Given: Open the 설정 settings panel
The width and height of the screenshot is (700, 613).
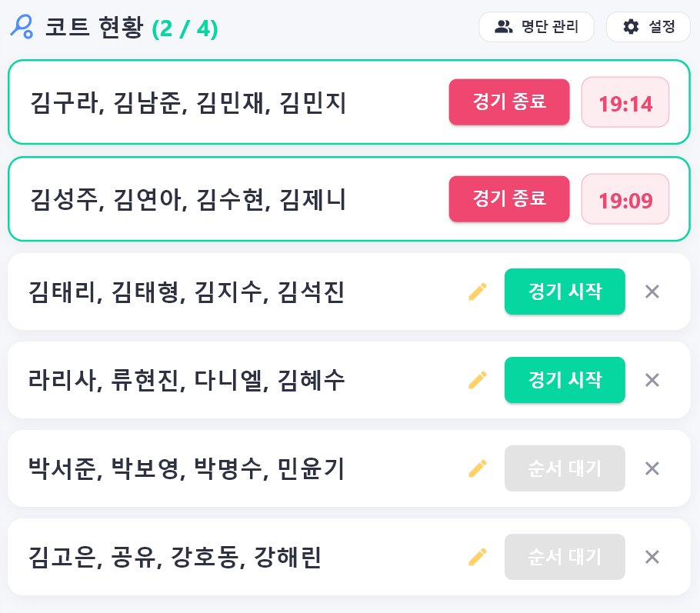Looking at the screenshot, I should pyautogui.click(x=648, y=27).
